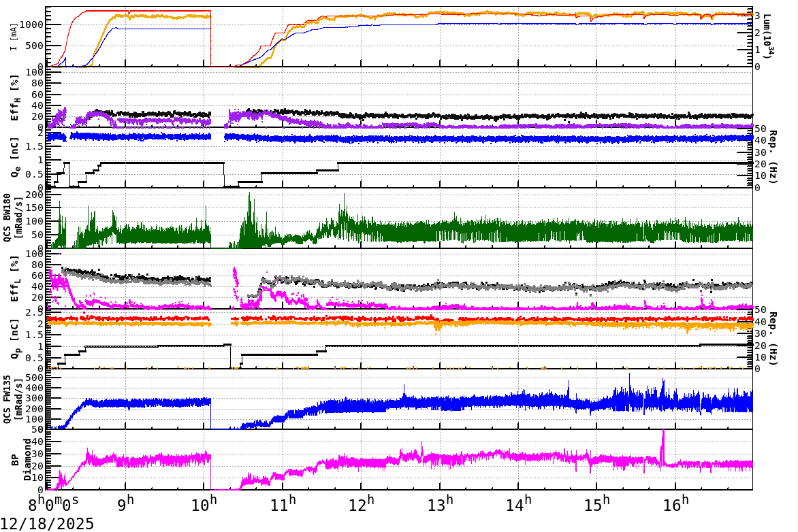Toggle the BP Diamond axis label
Viewport: 798px width, 532px height.
(x=20, y=461)
